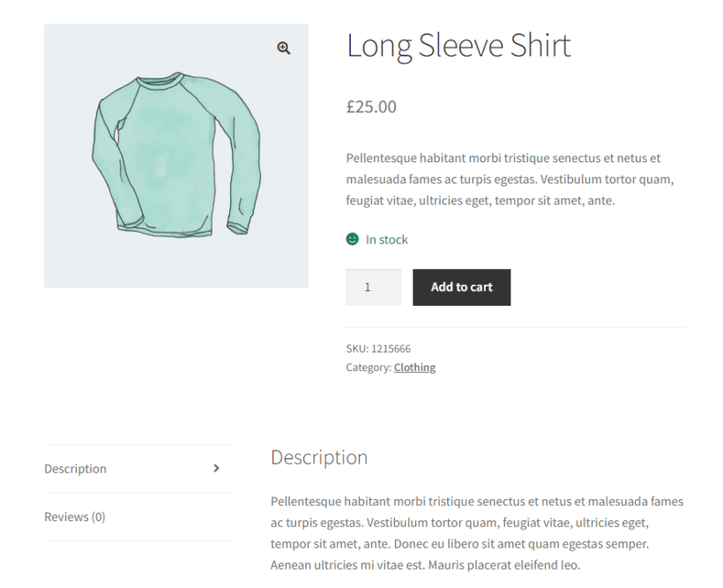Open the Clothing category link
723x588 pixels.
(414, 367)
